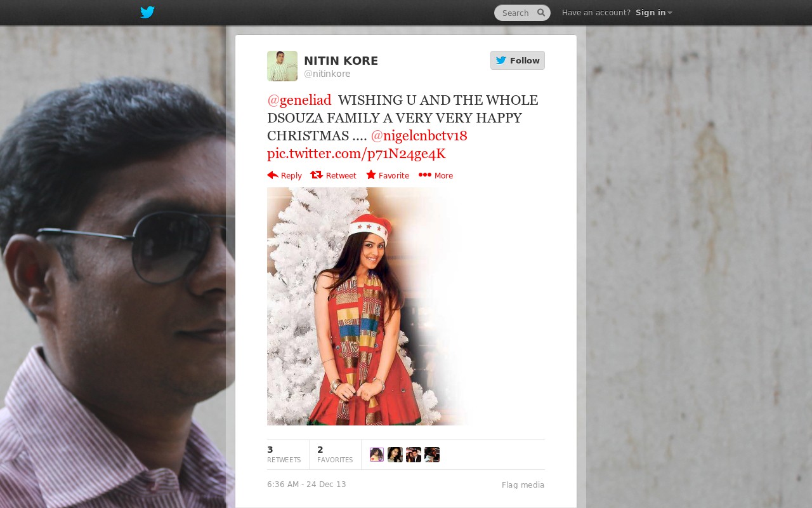
Task: Open the Christmas photo attached to the tweet
Action: click(368, 306)
